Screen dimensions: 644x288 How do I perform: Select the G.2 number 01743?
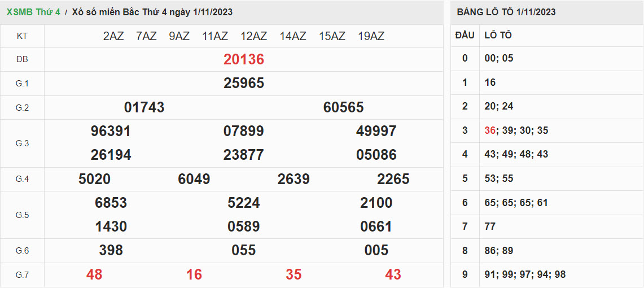(144, 107)
